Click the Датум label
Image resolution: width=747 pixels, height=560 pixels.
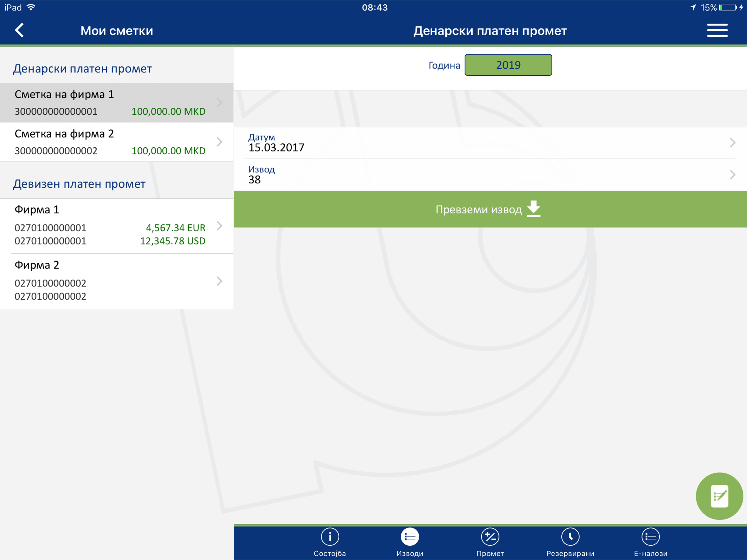point(261,137)
